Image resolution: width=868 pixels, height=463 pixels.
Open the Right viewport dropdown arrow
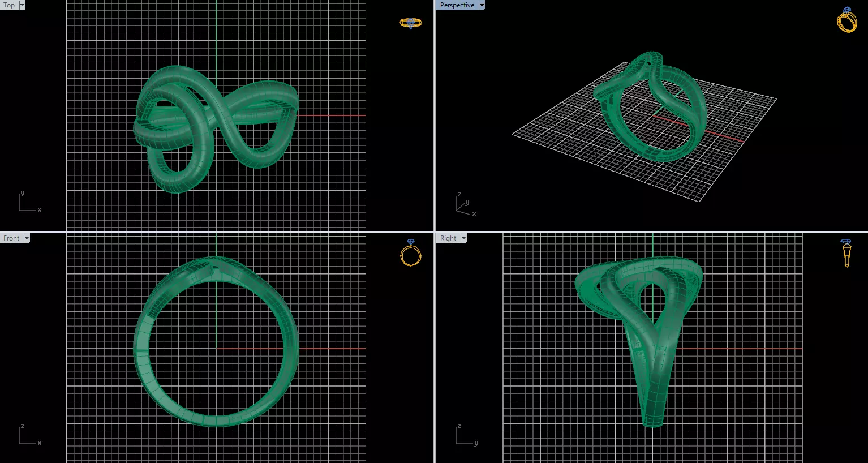(x=463, y=238)
